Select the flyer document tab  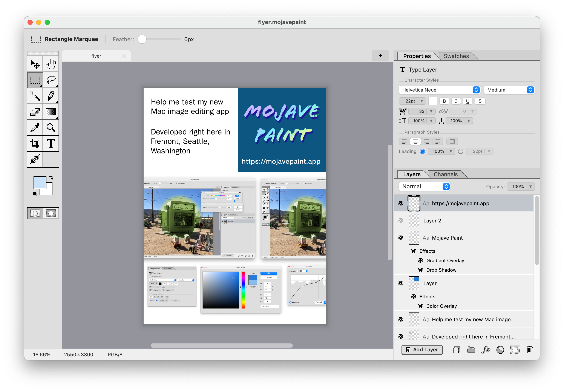96,56
